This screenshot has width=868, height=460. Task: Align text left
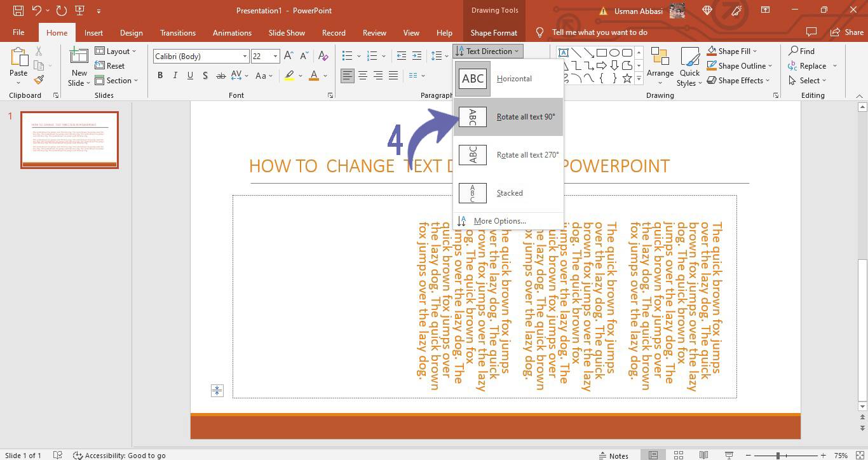348,76
